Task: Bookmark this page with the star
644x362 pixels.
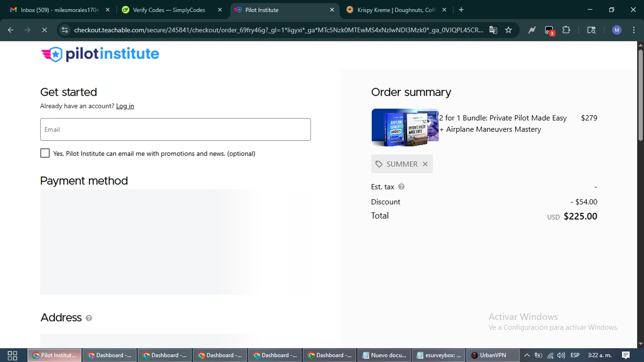Action: coord(509,30)
